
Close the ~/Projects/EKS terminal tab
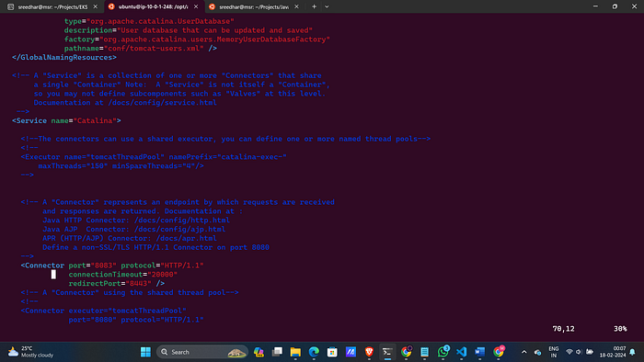96,6
